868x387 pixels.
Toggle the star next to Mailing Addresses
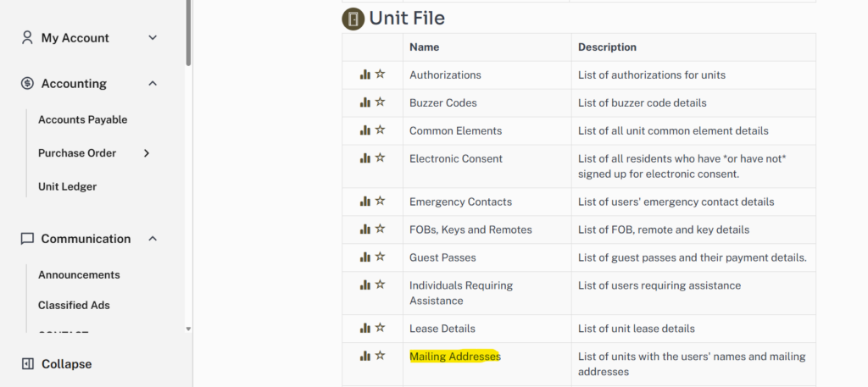[x=380, y=356]
